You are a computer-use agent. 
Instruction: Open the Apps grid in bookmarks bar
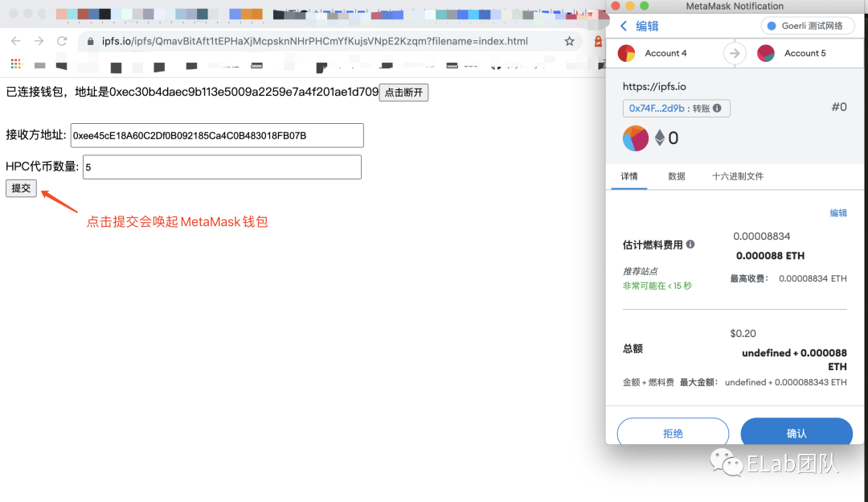click(x=15, y=64)
